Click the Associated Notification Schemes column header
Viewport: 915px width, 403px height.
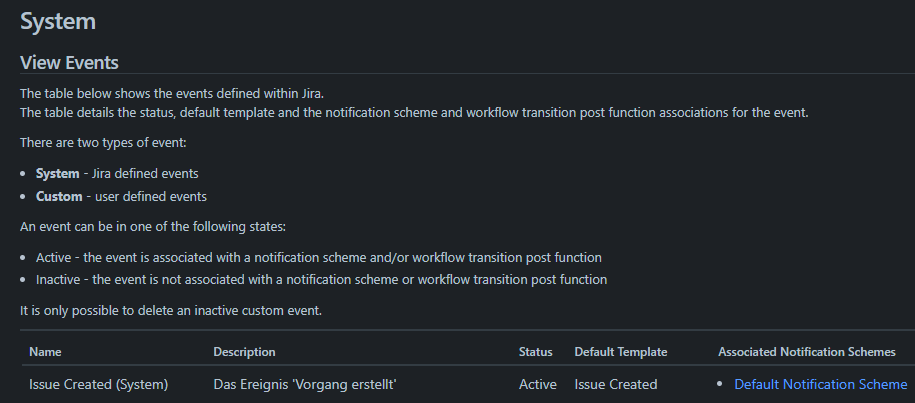(x=806, y=352)
